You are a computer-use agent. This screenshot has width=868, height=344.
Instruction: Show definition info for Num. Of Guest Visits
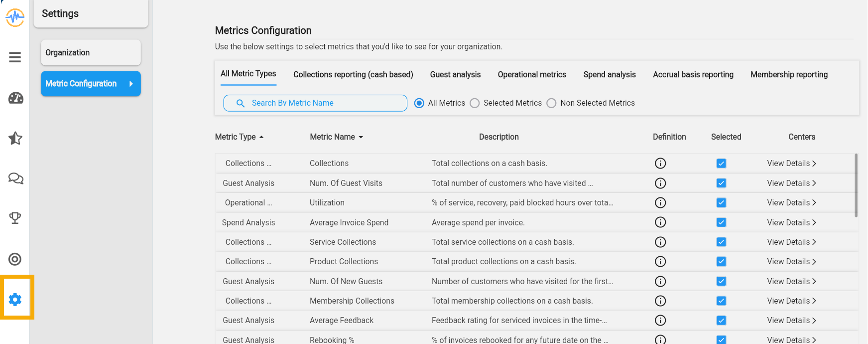(660, 183)
